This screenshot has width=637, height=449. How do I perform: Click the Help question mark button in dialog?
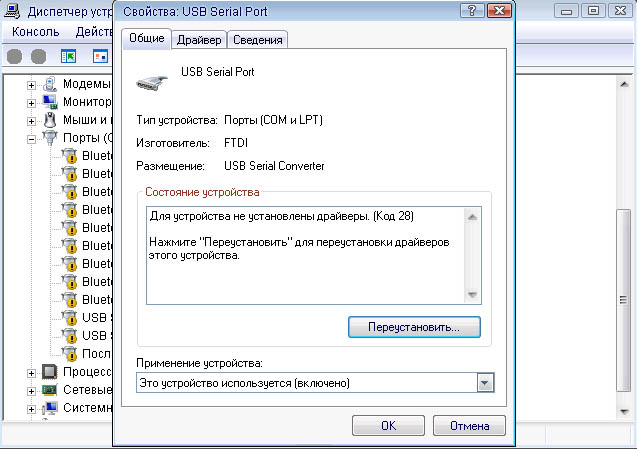(x=467, y=10)
